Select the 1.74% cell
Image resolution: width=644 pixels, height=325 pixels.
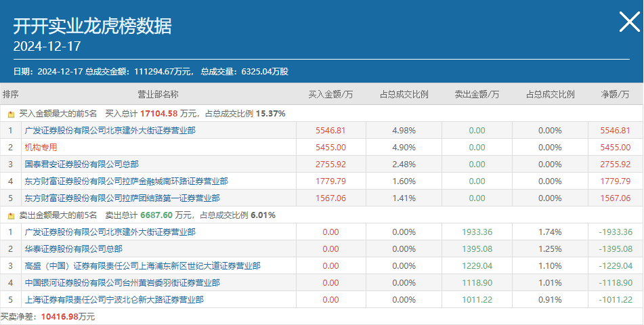point(550,232)
